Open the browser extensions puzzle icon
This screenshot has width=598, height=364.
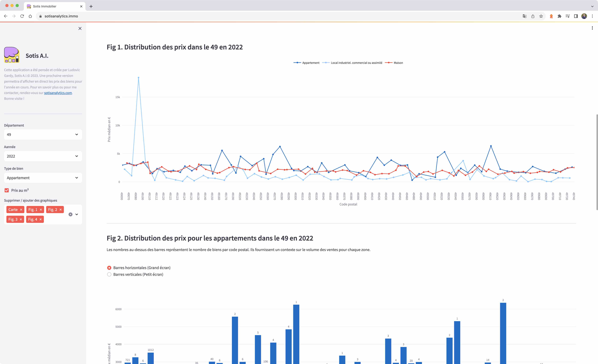(559, 16)
